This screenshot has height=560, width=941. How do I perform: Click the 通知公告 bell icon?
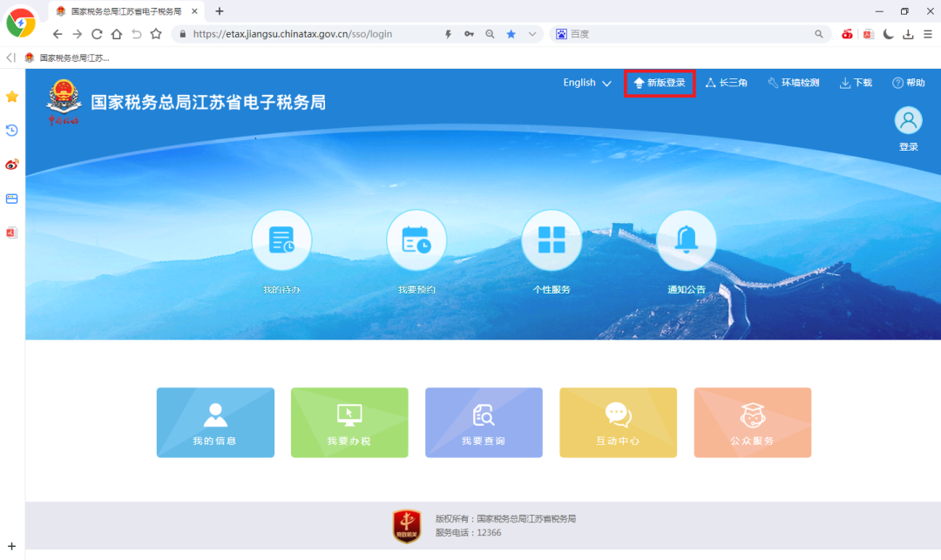[x=687, y=240]
